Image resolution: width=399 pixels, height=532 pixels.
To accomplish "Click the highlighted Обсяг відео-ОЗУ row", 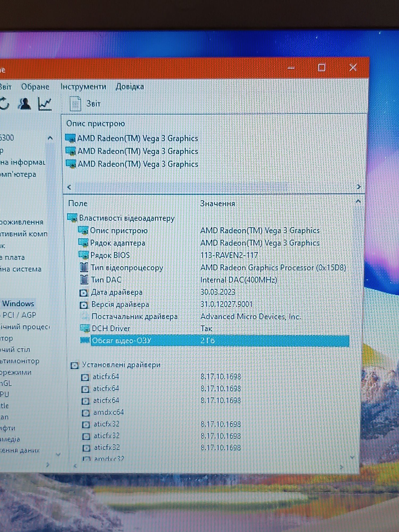I will 215,341.
